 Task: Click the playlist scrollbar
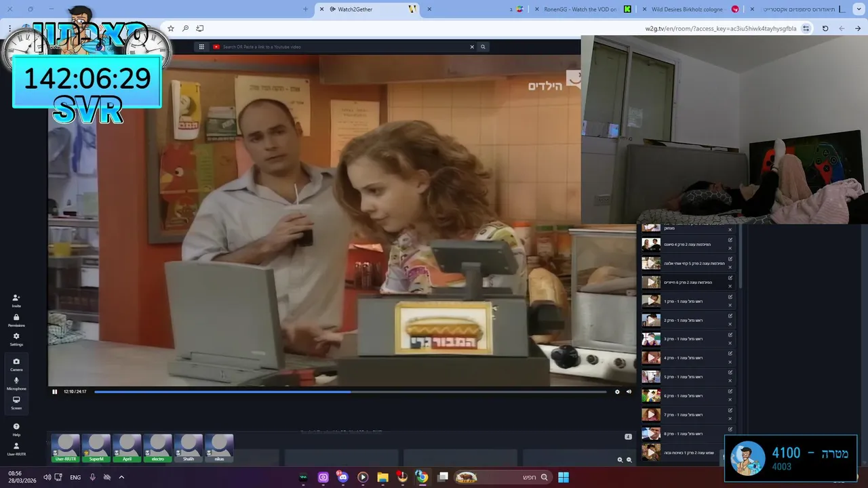740,258
